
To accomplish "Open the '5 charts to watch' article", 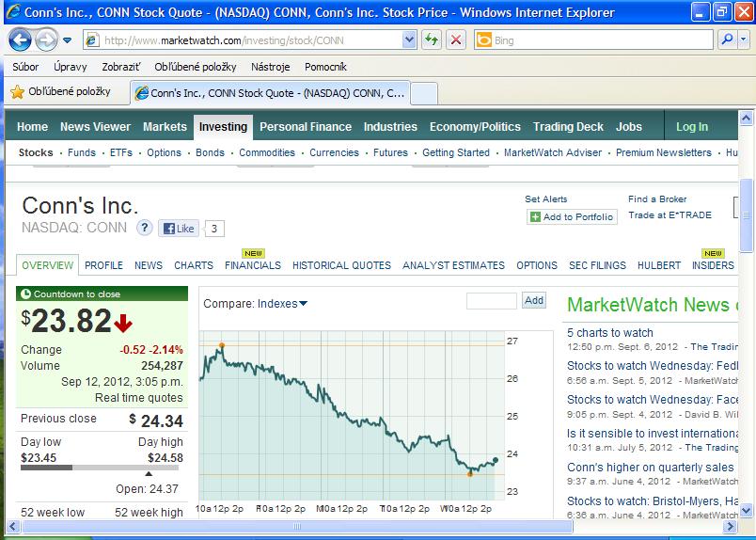I will coord(610,332).
